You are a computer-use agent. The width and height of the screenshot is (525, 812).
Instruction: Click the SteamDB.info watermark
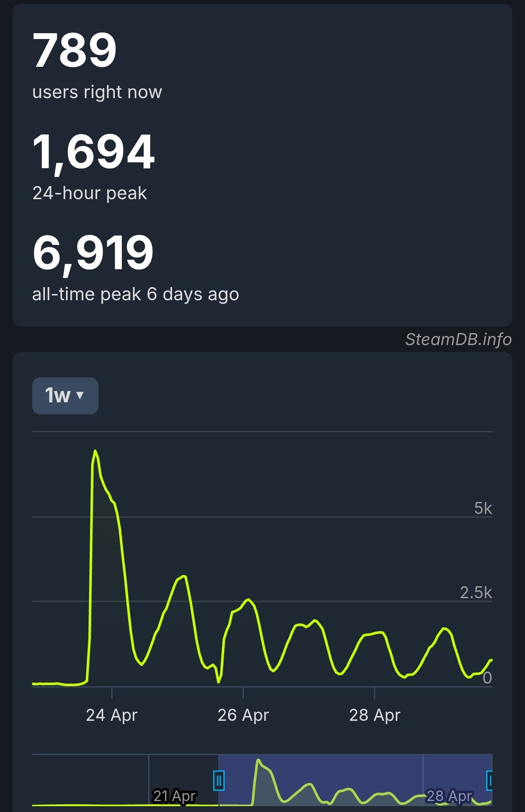pyautogui.click(x=458, y=339)
